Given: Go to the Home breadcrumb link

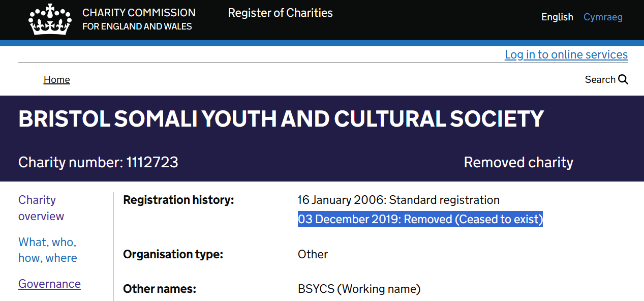Looking at the screenshot, I should tap(57, 80).
